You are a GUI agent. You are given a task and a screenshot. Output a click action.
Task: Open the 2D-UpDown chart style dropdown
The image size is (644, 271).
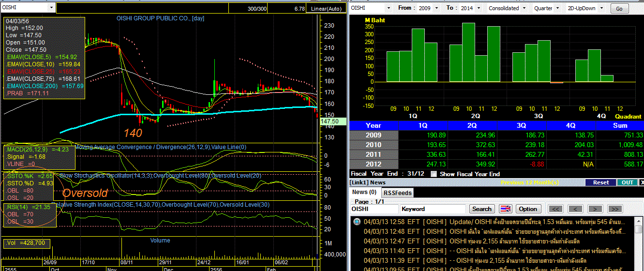[601, 8]
